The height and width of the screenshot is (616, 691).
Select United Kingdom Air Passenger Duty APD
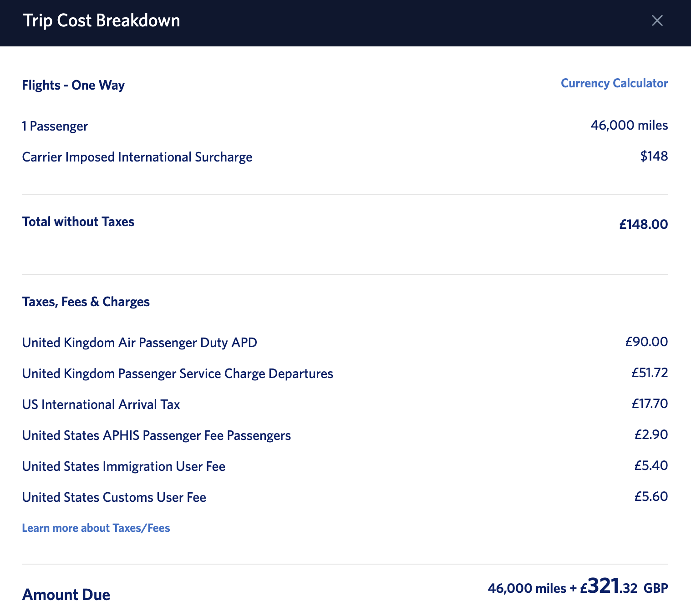139,343
